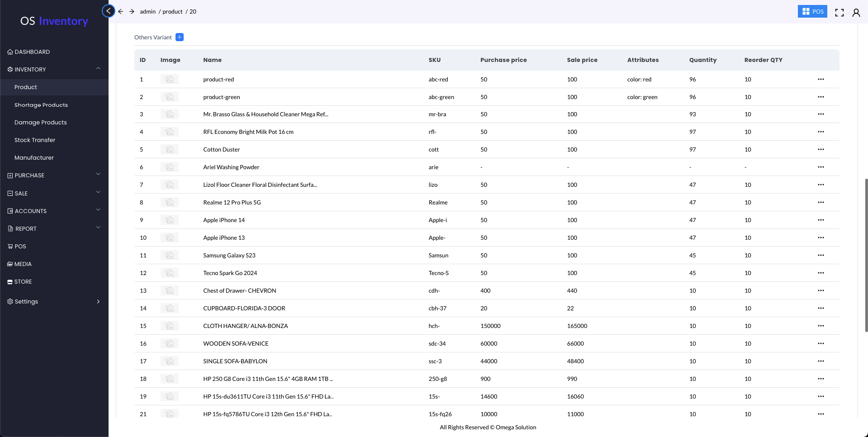Click the forward arrow in header
This screenshot has width=868, height=437.
pos(132,11)
